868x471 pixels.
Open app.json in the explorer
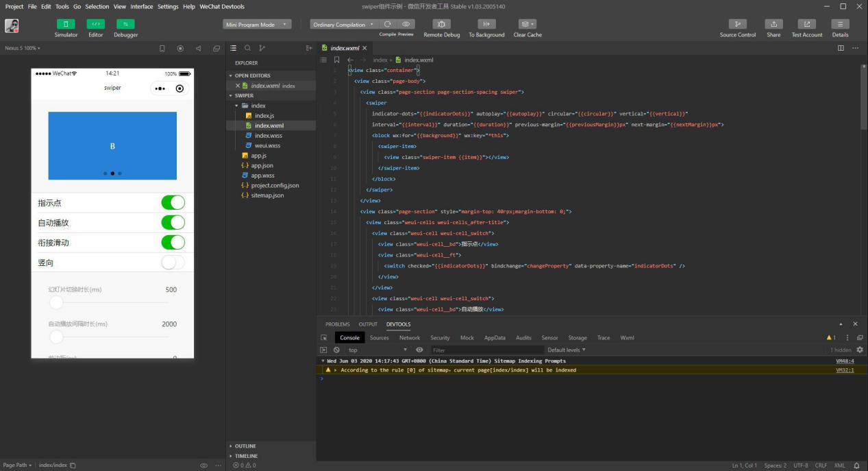click(x=262, y=166)
